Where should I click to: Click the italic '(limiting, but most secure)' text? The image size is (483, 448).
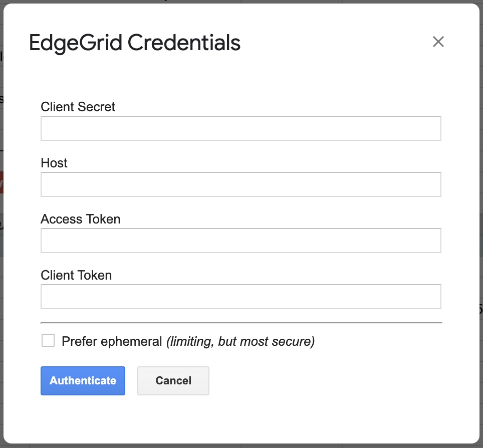(x=240, y=341)
